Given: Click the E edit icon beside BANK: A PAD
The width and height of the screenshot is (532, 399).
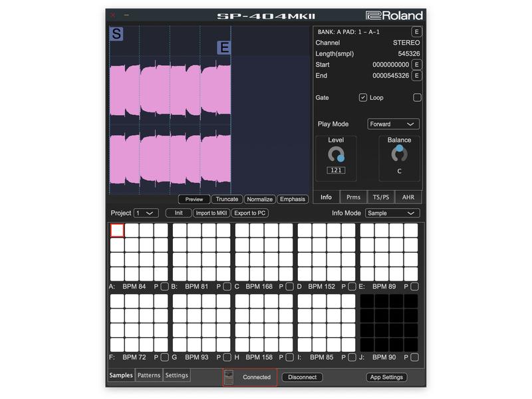Looking at the screenshot, I should 417,32.
